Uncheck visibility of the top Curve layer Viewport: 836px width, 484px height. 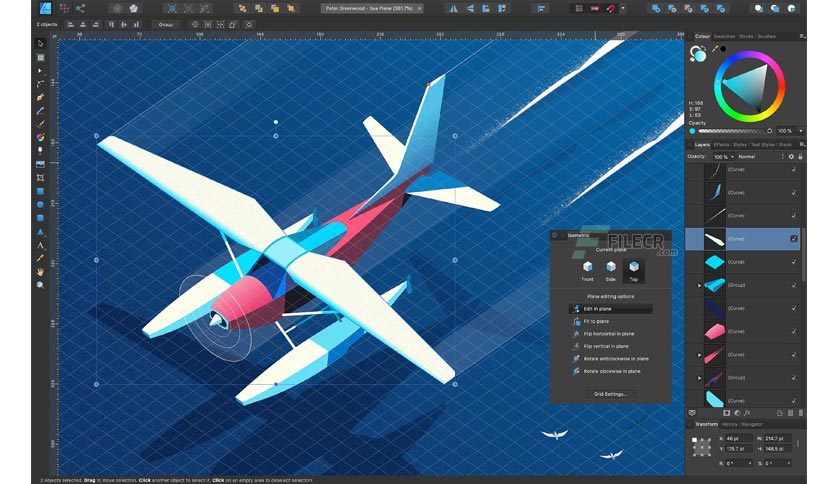pos(794,170)
